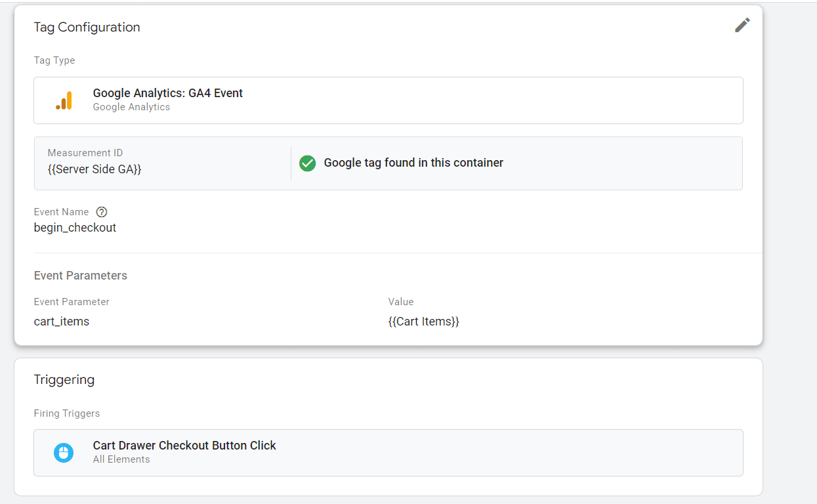
Task: Click the blue mouse-click trigger icon
Action: [64, 452]
